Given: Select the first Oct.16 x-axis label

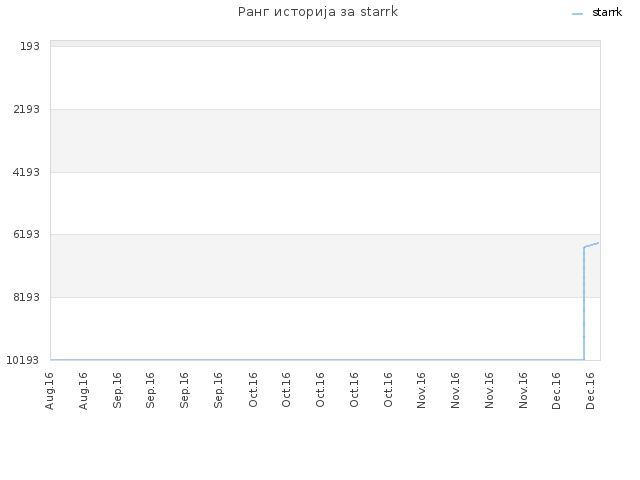Looking at the screenshot, I should [x=253, y=390].
